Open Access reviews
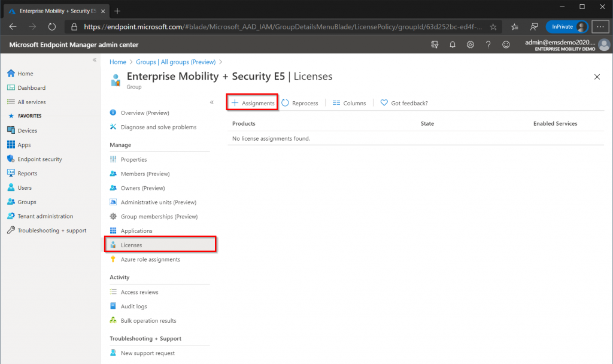Image resolution: width=613 pixels, height=364 pixels. 134,292
